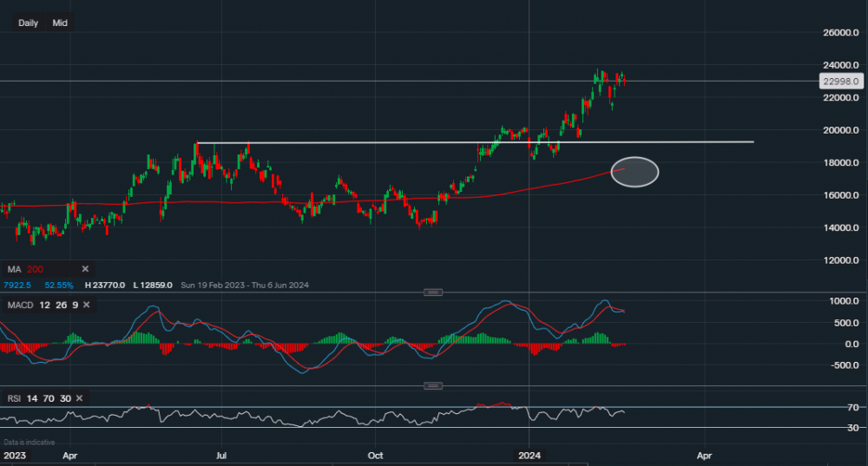Grab resize handle above MACD panel

tap(433, 292)
